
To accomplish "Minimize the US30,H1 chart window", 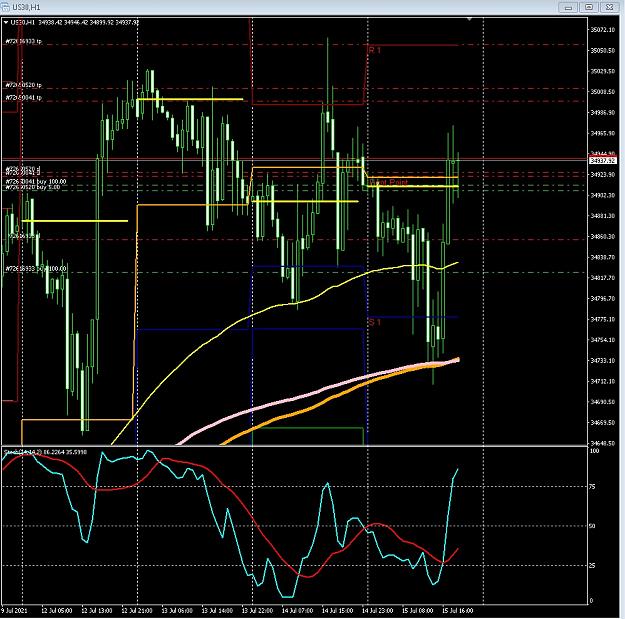I will point(568,7).
